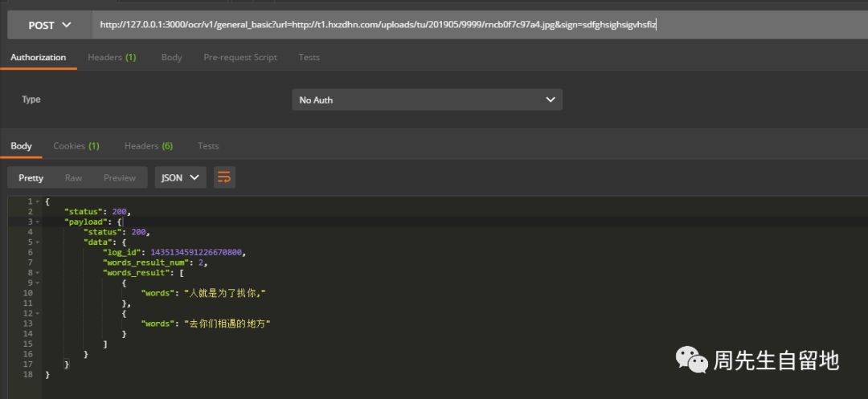Open the POST method dropdown

point(50,25)
